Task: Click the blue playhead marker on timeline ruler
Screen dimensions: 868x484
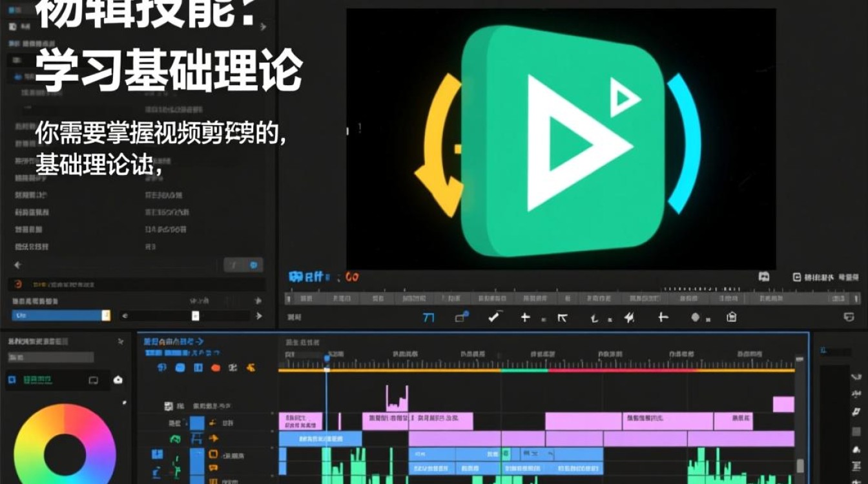Action: (326, 358)
